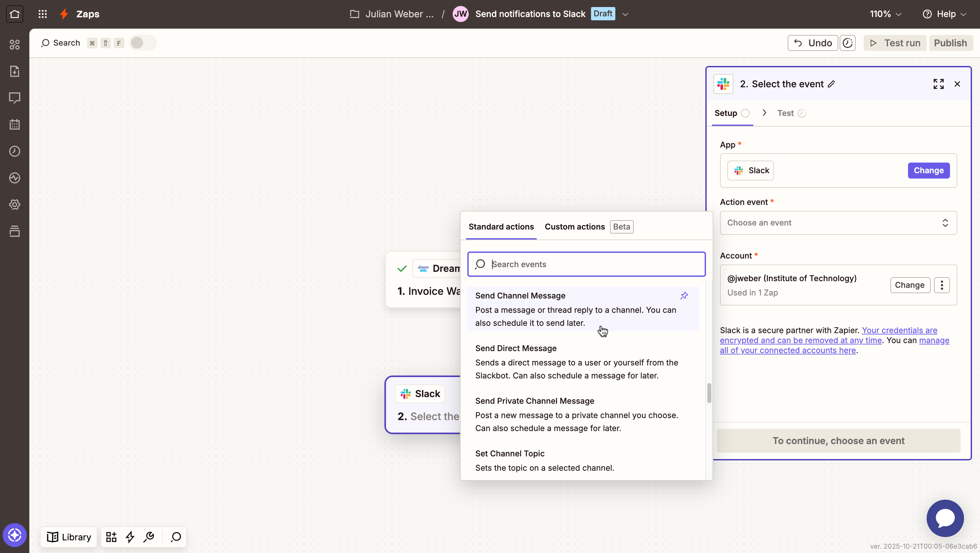Open the versions stack sidebar icon

coord(14,231)
